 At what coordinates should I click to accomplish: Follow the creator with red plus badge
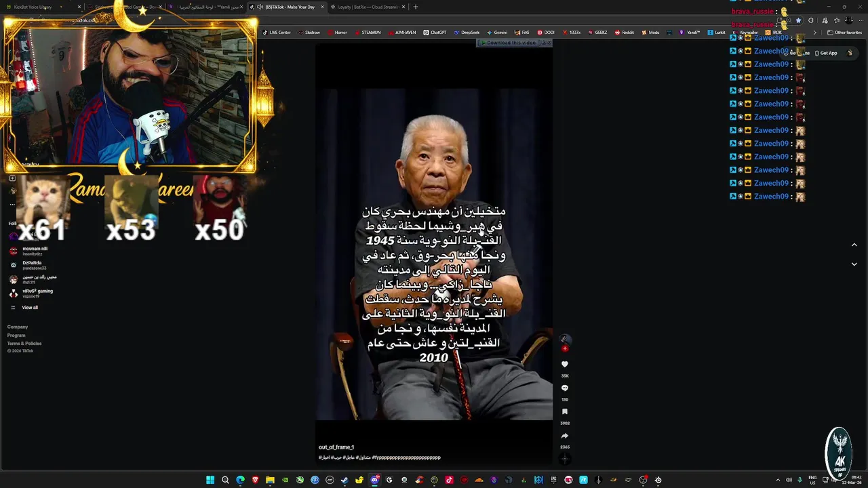tap(565, 348)
